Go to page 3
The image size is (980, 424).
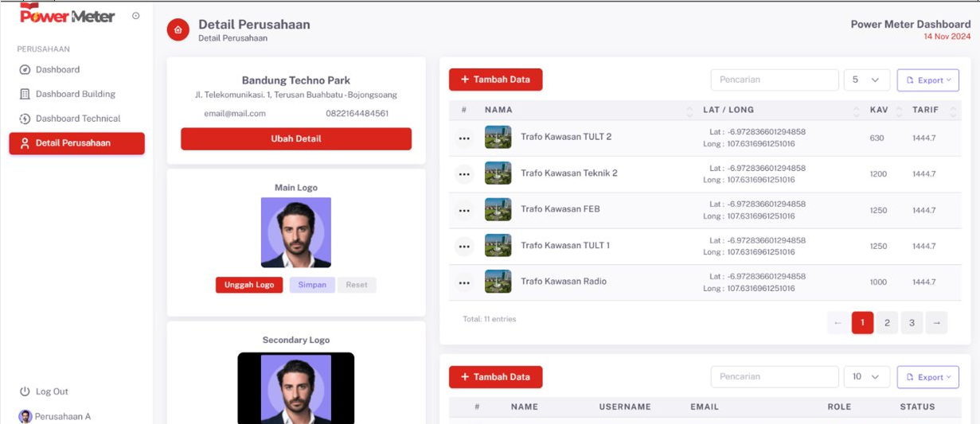[912, 322]
